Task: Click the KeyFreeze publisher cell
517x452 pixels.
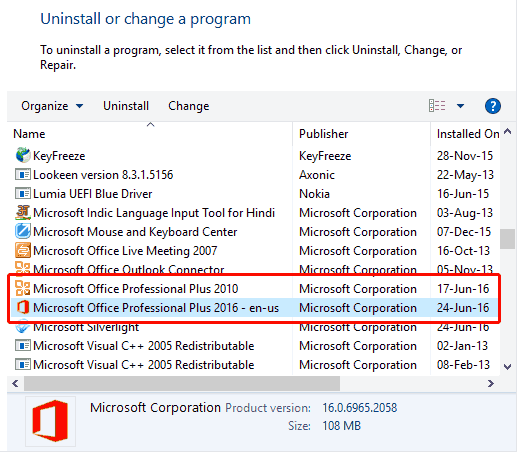Action: pyautogui.click(x=325, y=156)
